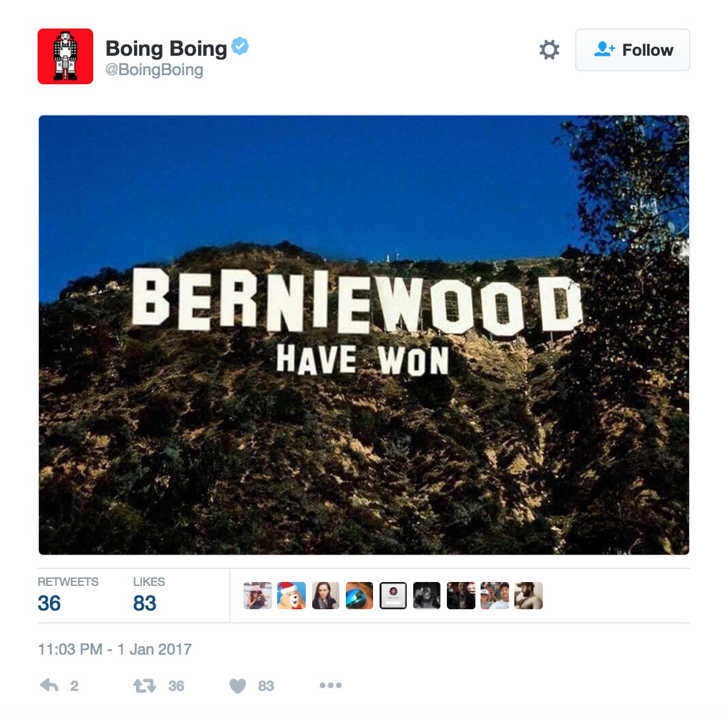View the 36 retweets count

point(49,603)
